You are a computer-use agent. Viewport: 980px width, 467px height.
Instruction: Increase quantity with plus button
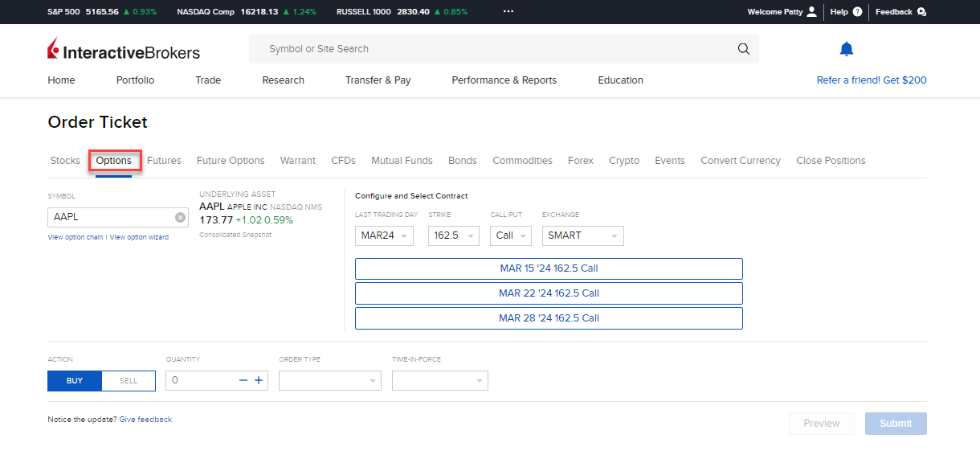(x=259, y=380)
